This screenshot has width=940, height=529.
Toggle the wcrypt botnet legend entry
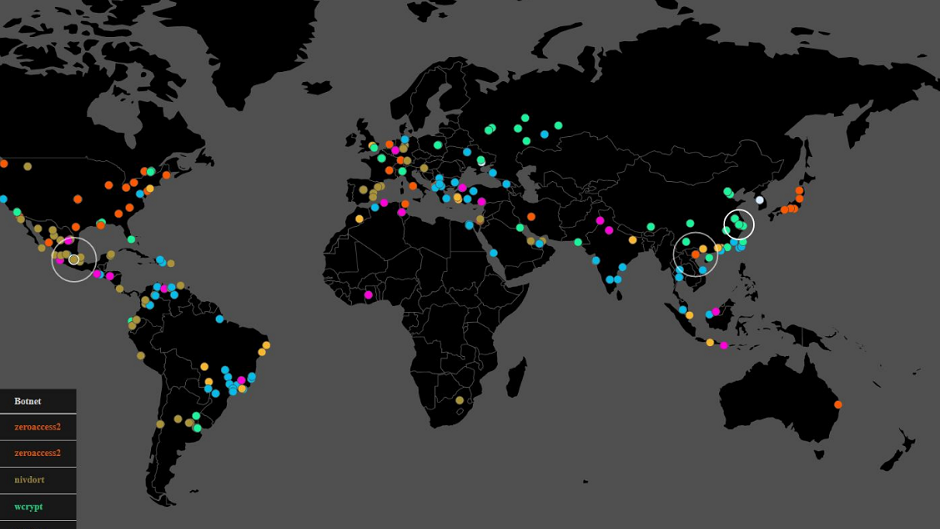tap(28, 507)
